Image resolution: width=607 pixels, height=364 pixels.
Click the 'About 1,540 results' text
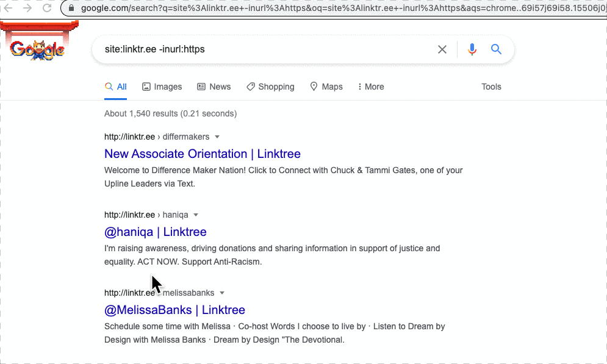coord(170,114)
